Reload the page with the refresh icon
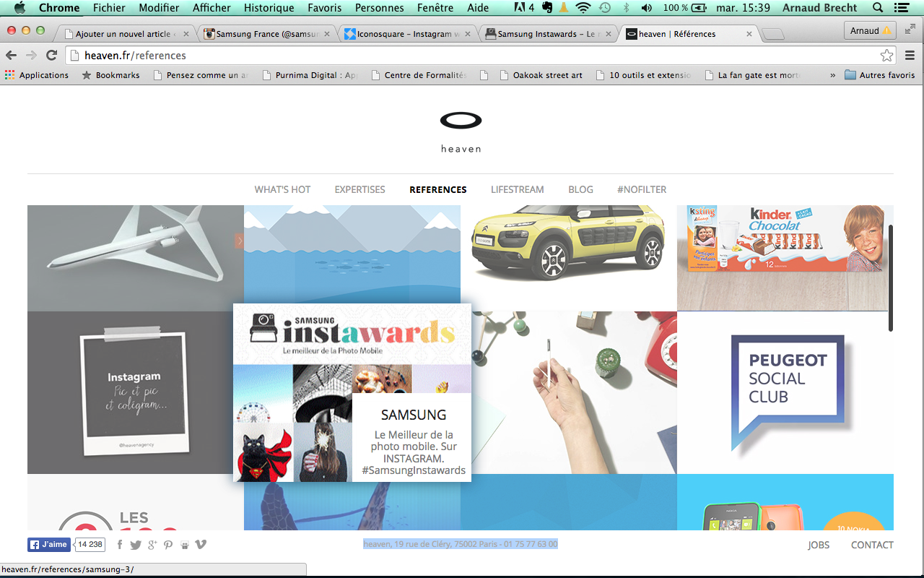 click(x=51, y=56)
